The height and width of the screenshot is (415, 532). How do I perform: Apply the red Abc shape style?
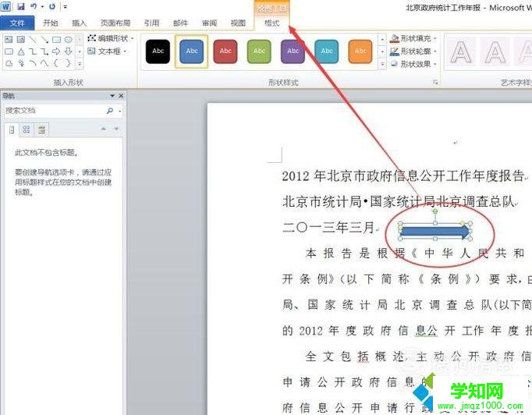click(x=225, y=51)
